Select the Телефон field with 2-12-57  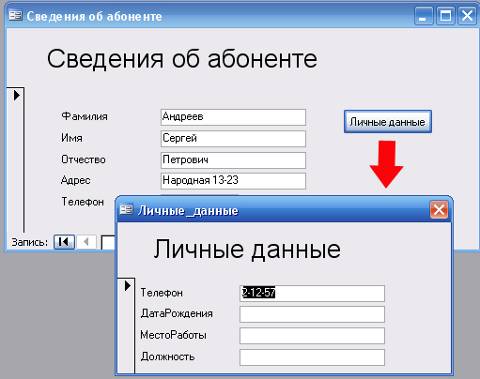312,293
